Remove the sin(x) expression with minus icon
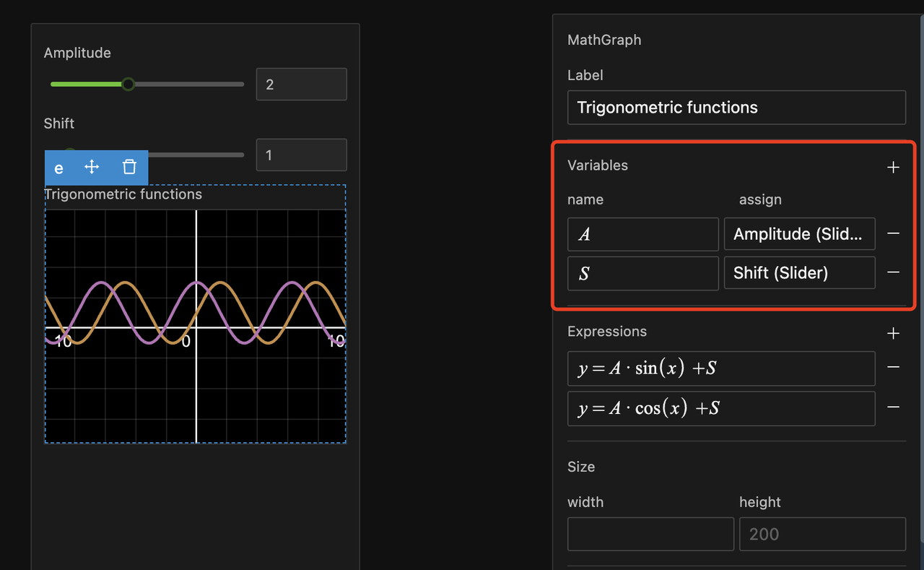 [x=893, y=368]
